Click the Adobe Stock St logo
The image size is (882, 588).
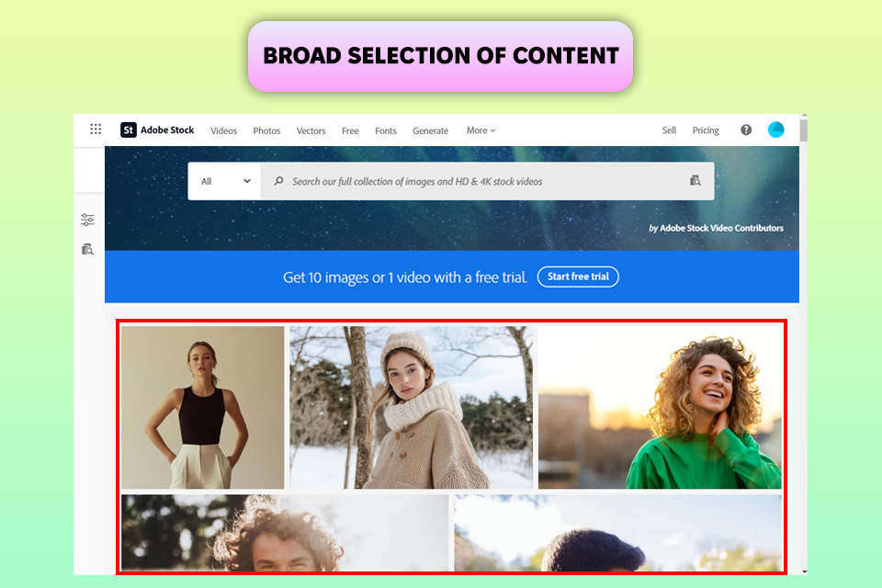click(x=129, y=130)
